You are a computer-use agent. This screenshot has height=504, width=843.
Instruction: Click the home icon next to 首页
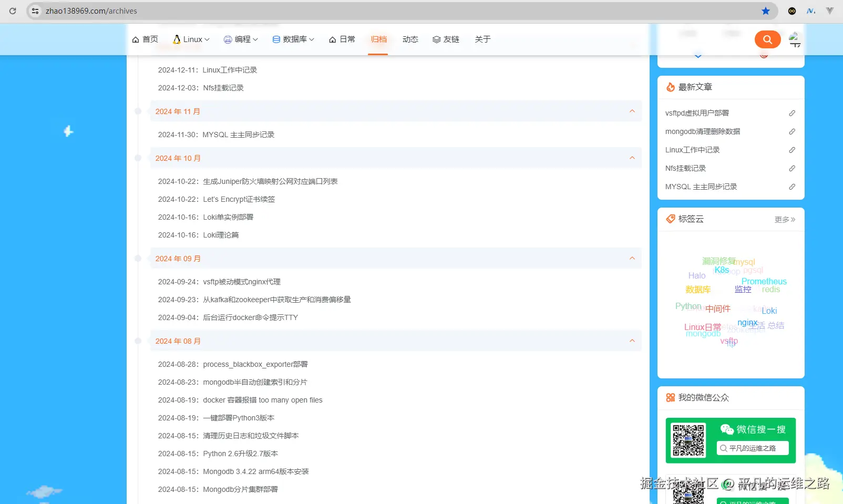coord(135,39)
